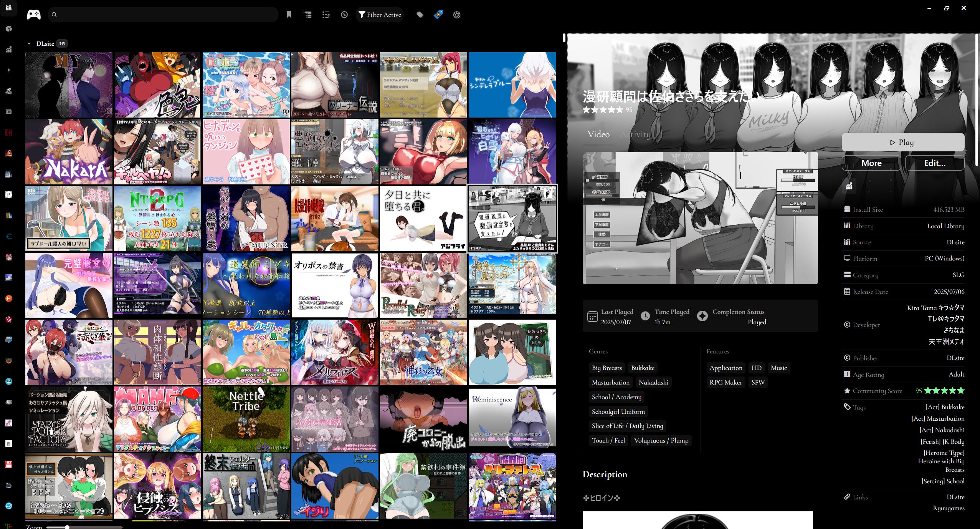
Task: Open the blue tag settings icon
Action: (x=438, y=15)
